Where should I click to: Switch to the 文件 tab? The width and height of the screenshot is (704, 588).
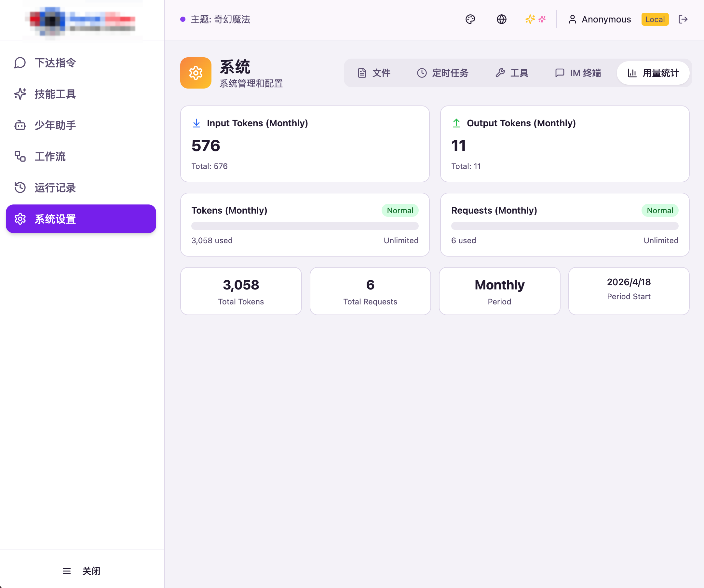(374, 73)
